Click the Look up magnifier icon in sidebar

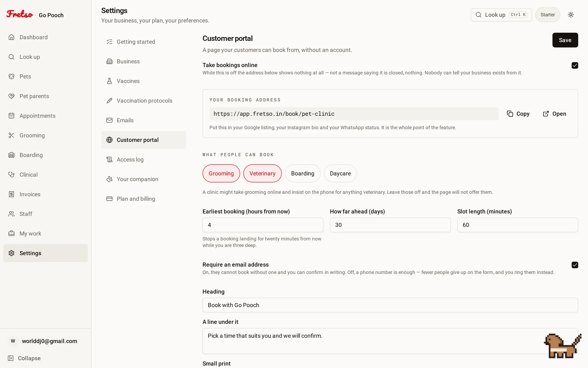[x=12, y=57]
